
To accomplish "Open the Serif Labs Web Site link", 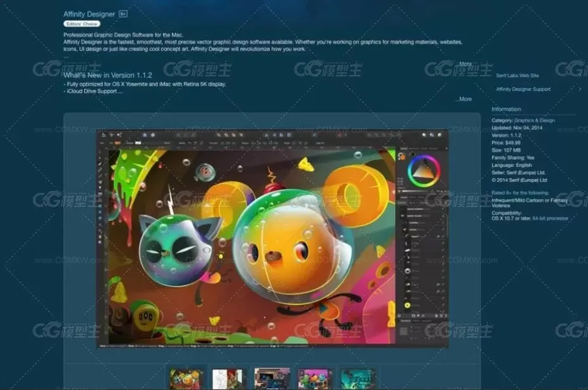I will tap(517, 75).
